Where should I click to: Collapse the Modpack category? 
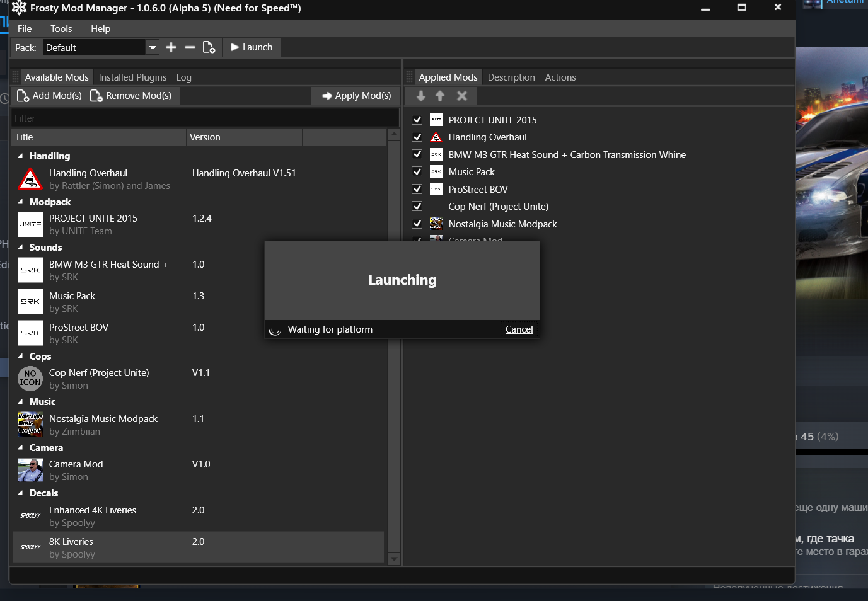[20, 202]
